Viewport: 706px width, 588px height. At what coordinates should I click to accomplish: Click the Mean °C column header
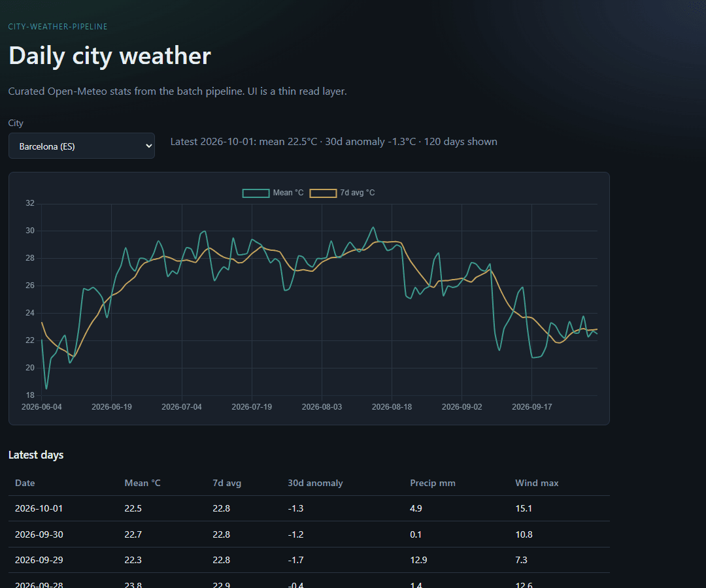click(x=143, y=483)
